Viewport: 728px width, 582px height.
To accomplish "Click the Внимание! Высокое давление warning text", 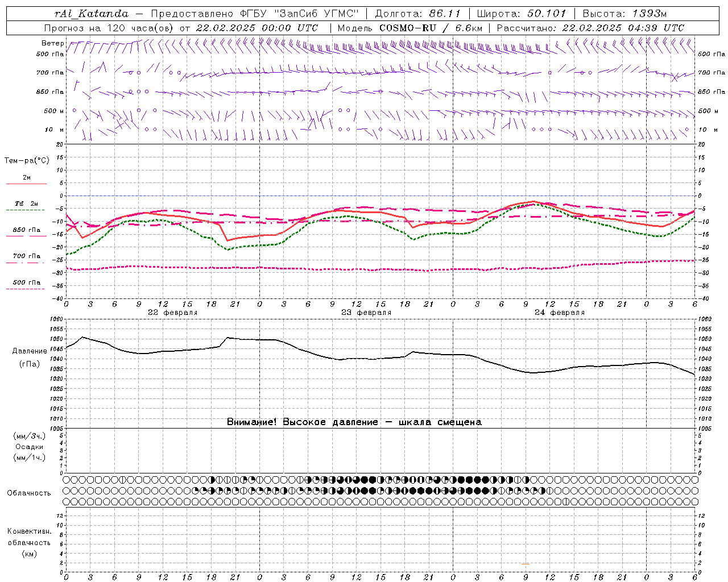I will 354,422.
